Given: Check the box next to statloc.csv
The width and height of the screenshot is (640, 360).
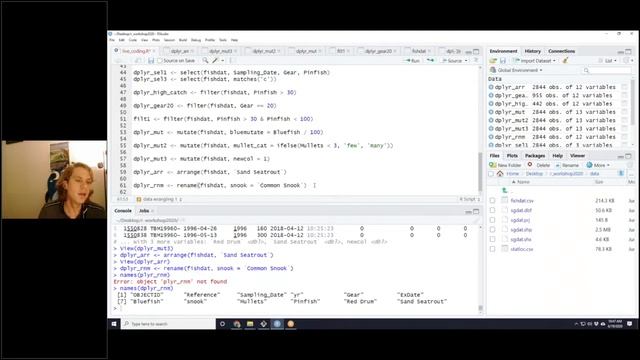Looking at the screenshot, I should [492, 249].
